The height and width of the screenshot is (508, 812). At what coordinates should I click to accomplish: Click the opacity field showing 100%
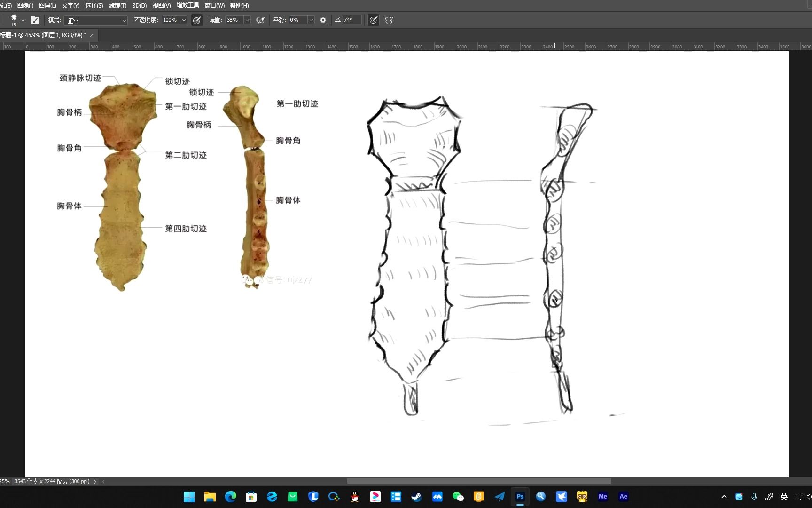point(171,20)
